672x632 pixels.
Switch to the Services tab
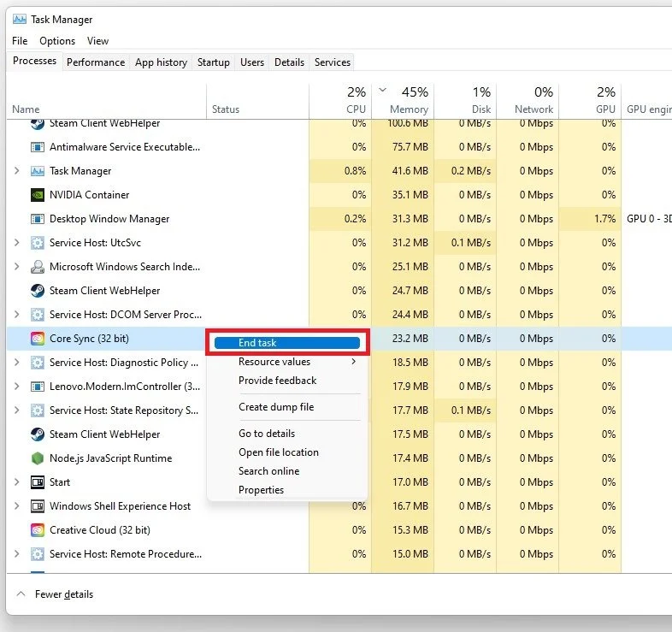click(x=333, y=62)
